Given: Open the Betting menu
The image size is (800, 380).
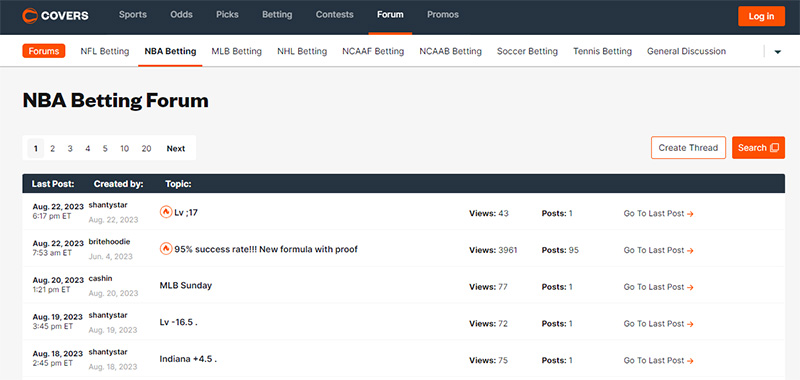Looking at the screenshot, I should coord(277,15).
